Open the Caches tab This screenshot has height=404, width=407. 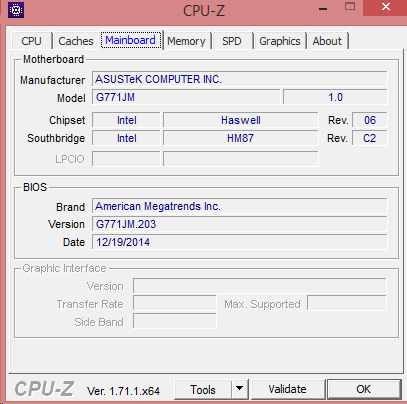[76, 41]
